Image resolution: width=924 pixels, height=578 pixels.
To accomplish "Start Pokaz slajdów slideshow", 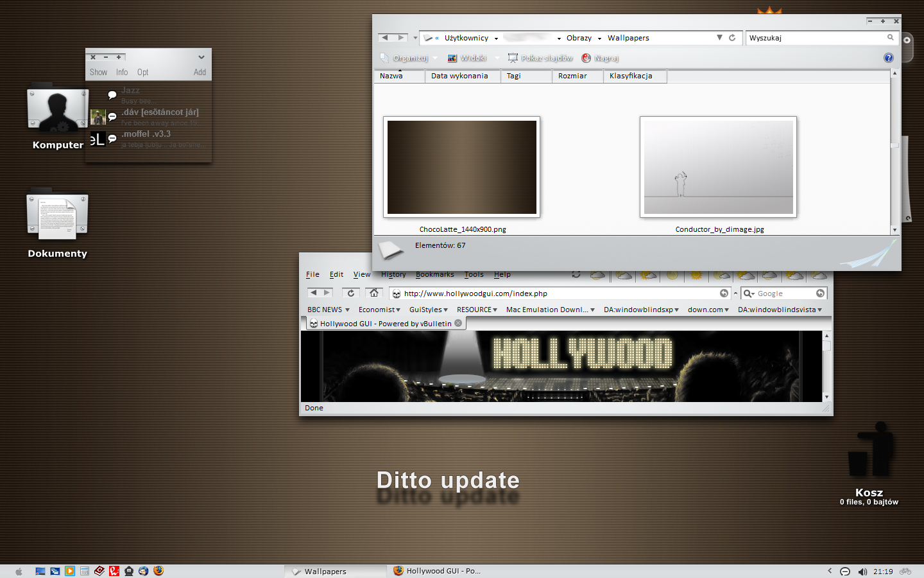I will point(540,58).
